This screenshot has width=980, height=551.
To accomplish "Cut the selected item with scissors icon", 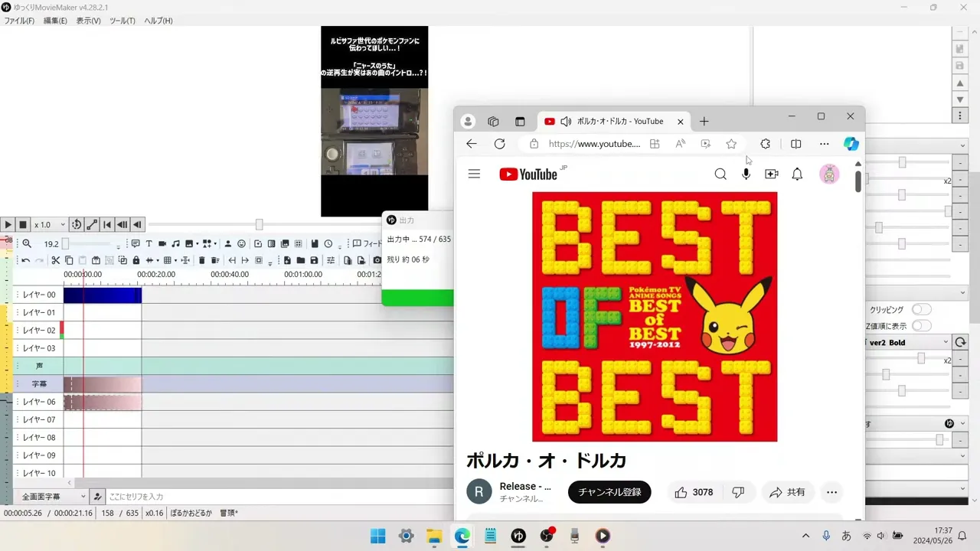I will [55, 260].
